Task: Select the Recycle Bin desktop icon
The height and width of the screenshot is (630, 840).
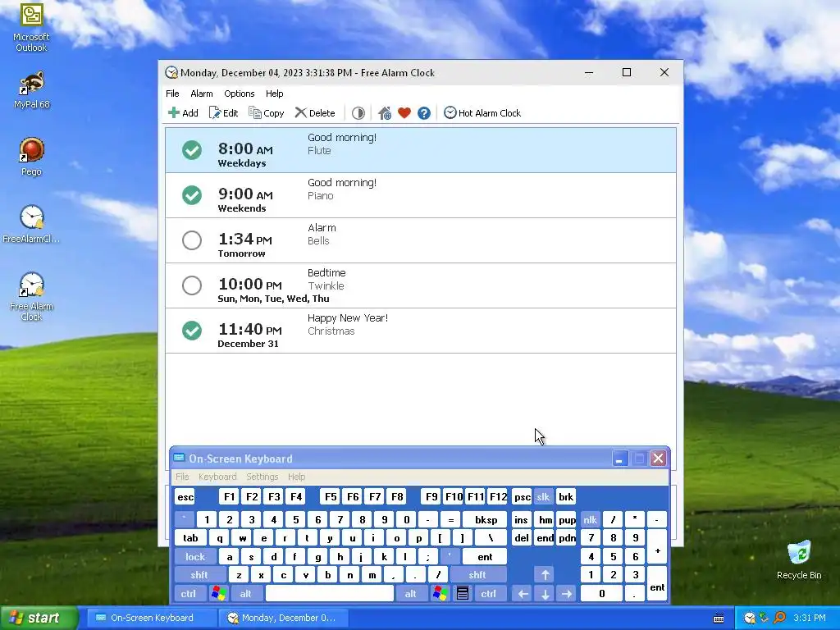Action: pyautogui.click(x=799, y=559)
